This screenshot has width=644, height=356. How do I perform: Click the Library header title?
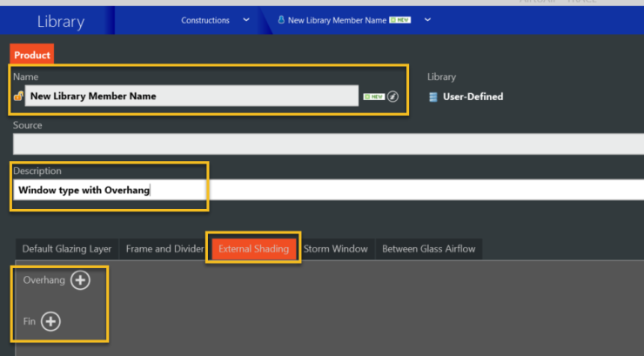click(61, 20)
